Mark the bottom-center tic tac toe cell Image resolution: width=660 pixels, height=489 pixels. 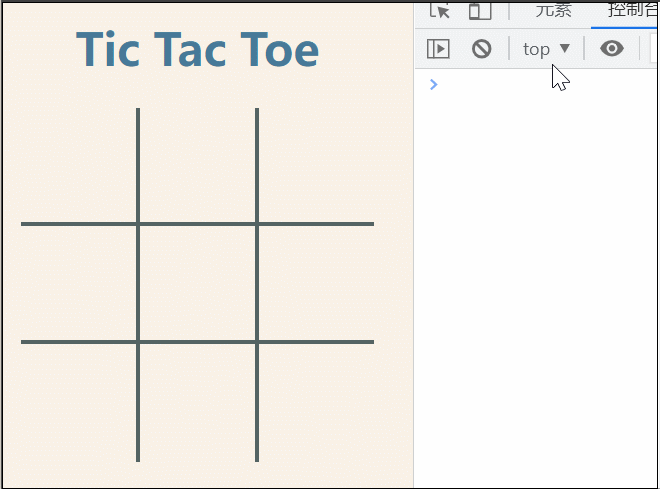tap(197, 401)
